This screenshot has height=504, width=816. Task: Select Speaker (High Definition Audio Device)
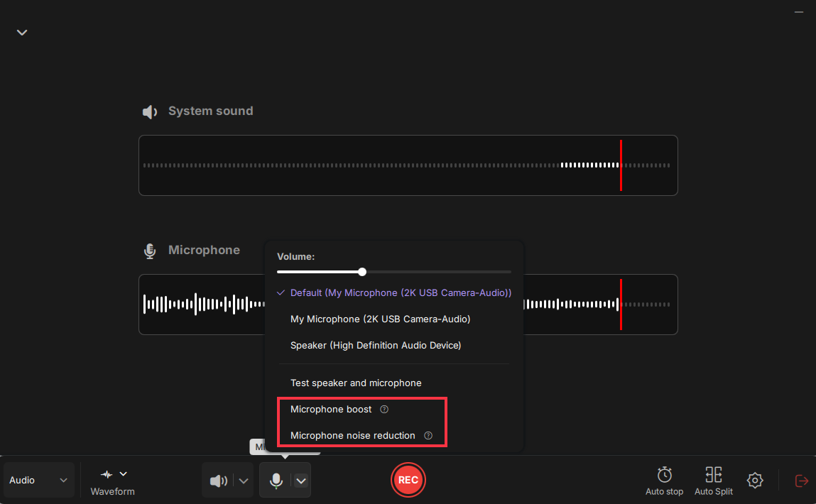376,346
